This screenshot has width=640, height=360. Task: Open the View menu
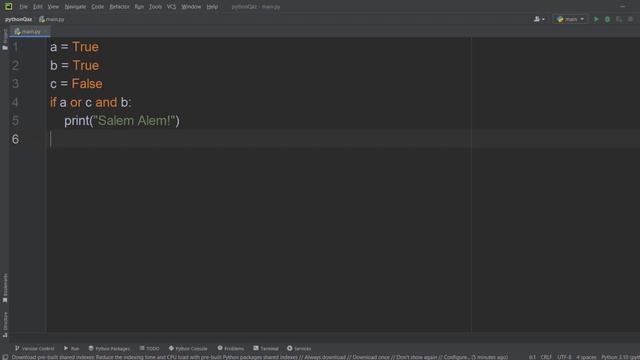tap(53, 7)
